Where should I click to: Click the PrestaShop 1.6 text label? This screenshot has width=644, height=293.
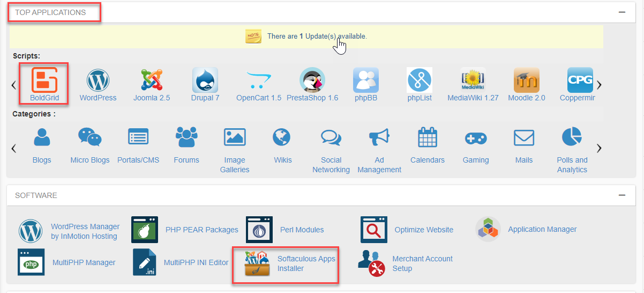(x=312, y=98)
